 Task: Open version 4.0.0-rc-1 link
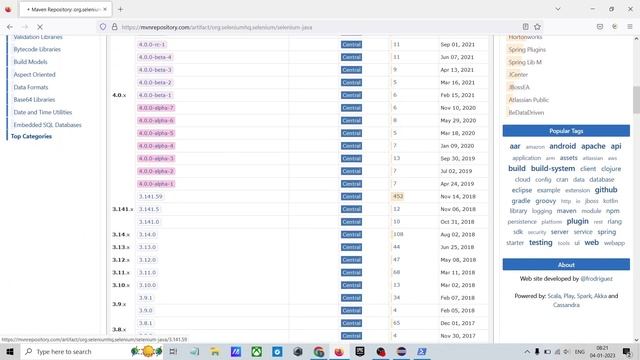(151, 44)
